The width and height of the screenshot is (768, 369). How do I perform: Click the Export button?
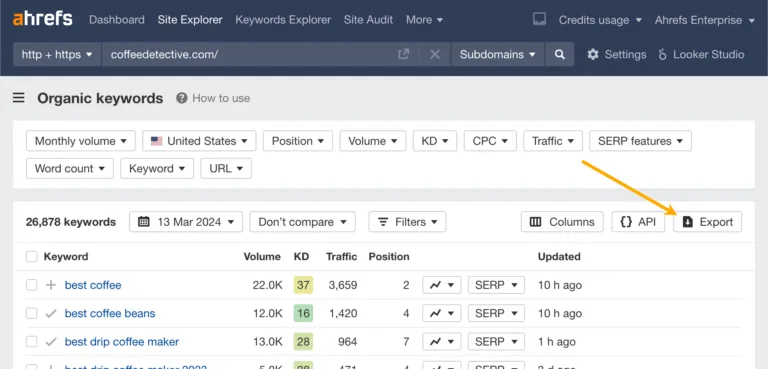click(x=707, y=222)
